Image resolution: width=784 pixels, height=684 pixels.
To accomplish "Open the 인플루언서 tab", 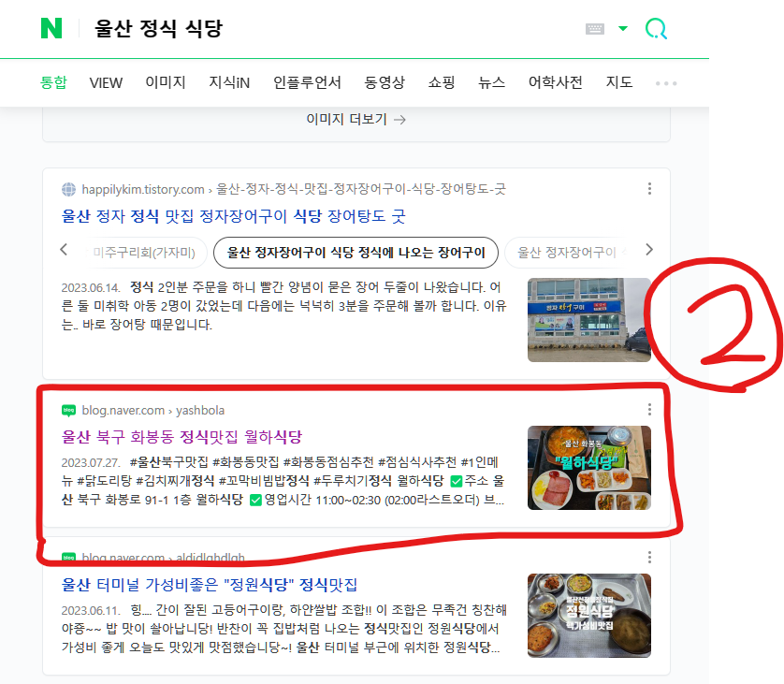I will [x=307, y=82].
